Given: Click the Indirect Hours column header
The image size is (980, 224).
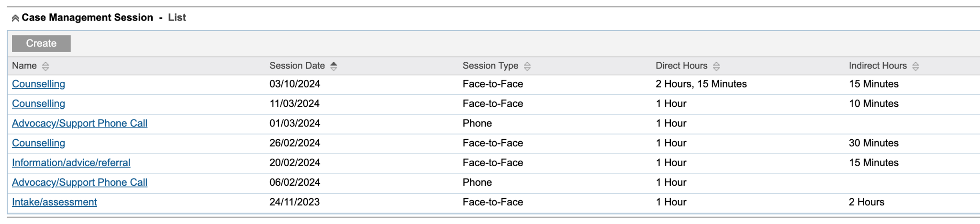Looking at the screenshot, I should 878,66.
